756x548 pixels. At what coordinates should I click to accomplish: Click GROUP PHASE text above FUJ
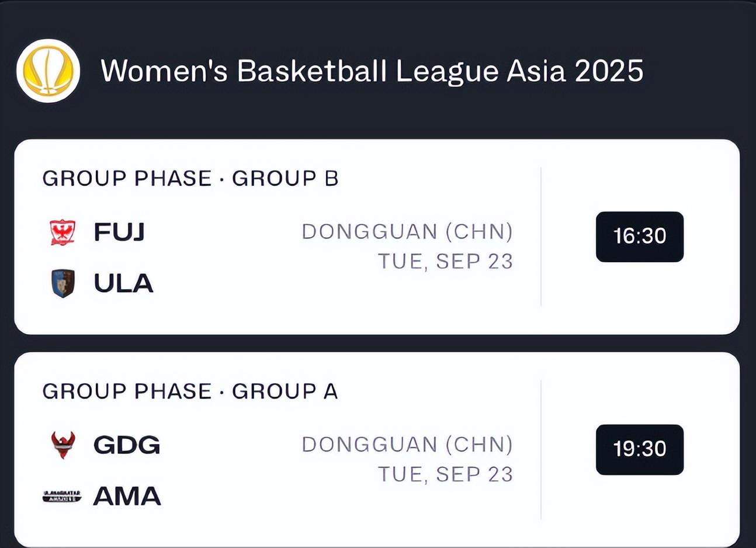click(x=127, y=179)
